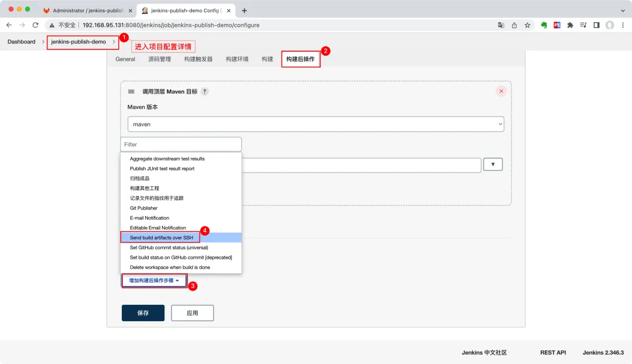Select E-mail Notification option
This screenshot has height=364, width=632.
181,218
